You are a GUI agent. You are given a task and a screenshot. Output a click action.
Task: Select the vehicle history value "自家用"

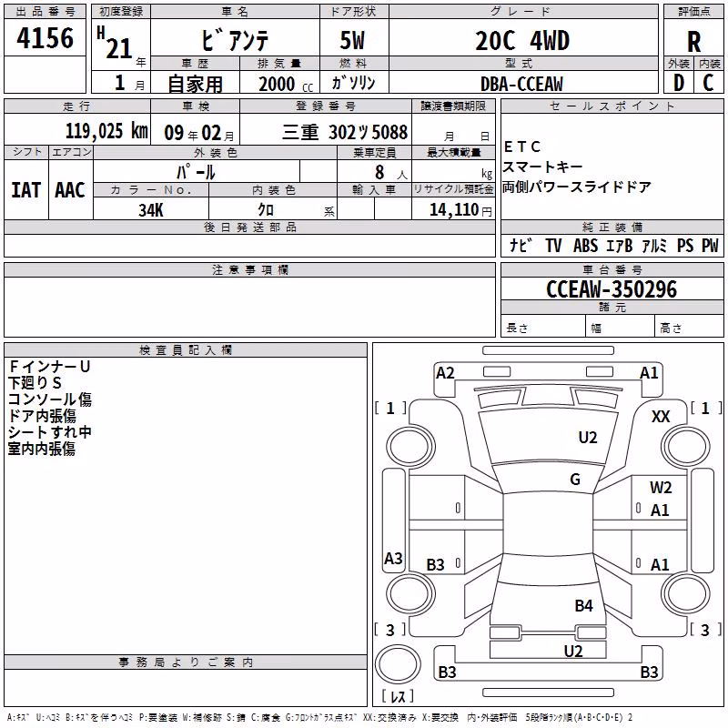[195, 84]
